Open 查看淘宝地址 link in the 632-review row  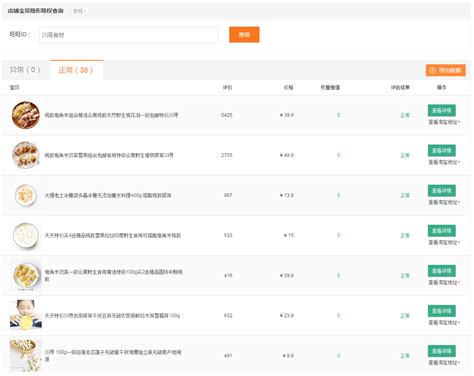pyautogui.click(x=444, y=322)
